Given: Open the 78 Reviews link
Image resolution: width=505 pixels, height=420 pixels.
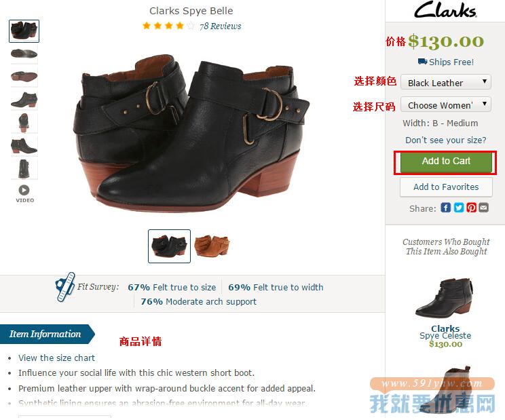Looking at the screenshot, I should pyautogui.click(x=221, y=26).
